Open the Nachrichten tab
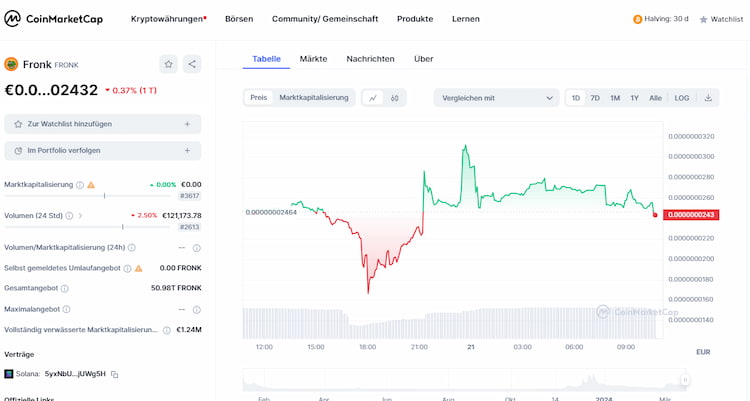The image size is (750, 401). (370, 59)
